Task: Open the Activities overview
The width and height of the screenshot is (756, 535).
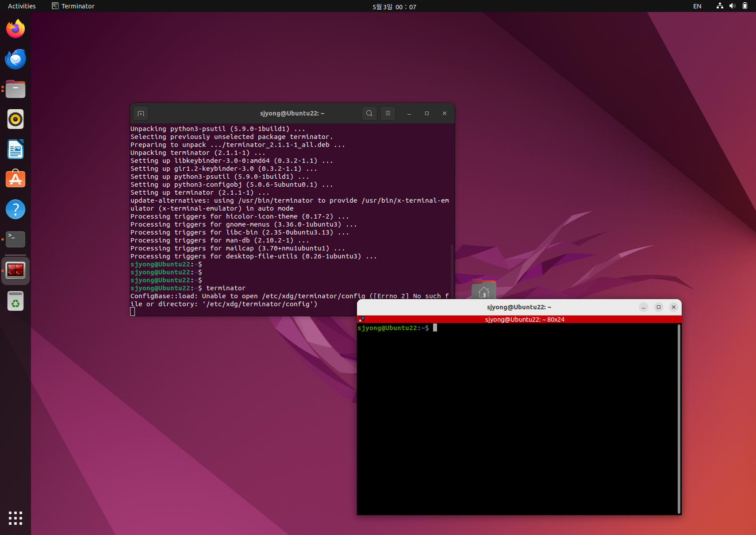Action: point(22,6)
